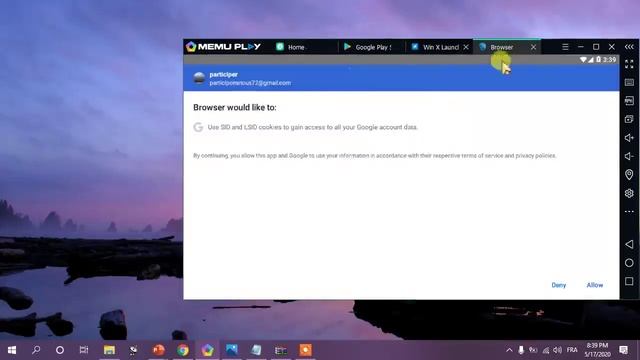Screen dimensions: 640x360
Task: Click the volume down icon
Action: coord(629,156)
